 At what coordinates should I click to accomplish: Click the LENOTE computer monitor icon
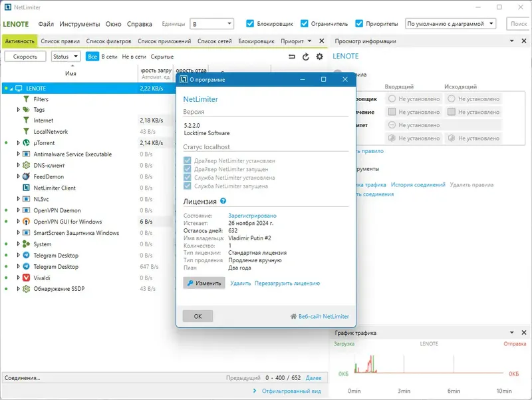pos(19,89)
